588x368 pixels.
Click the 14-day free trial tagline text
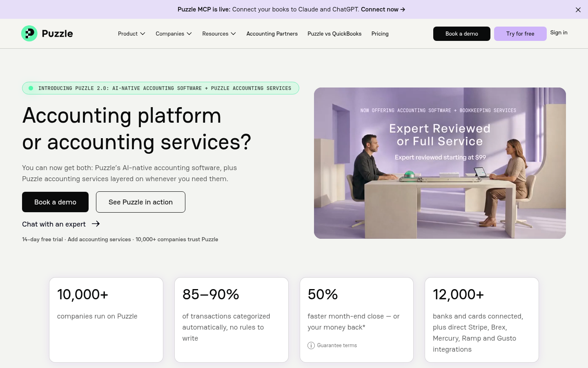point(120,240)
